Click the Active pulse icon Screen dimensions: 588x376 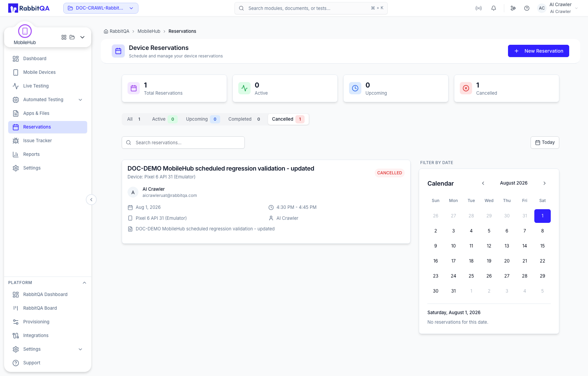click(x=244, y=88)
